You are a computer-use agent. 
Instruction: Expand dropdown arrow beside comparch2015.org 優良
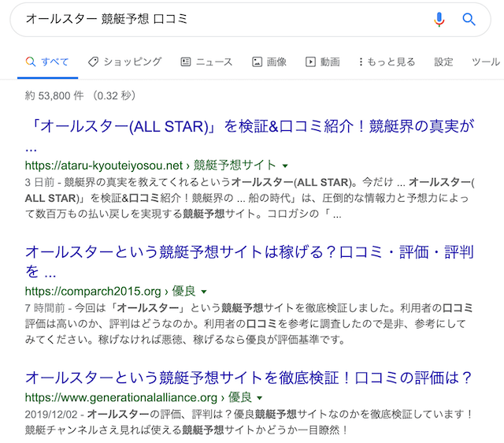[x=204, y=292]
